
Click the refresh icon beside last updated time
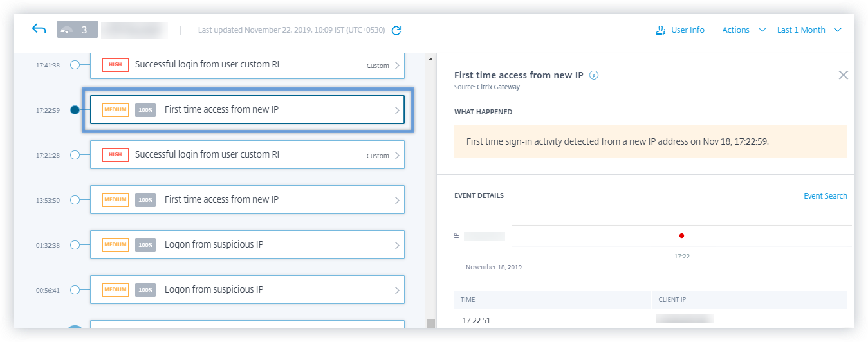click(x=397, y=30)
